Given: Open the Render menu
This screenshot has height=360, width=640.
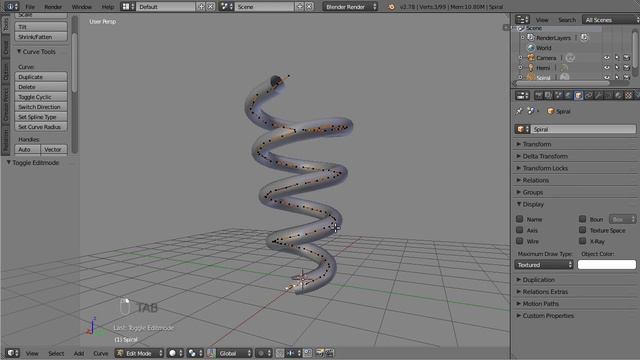Looking at the screenshot, I should pyautogui.click(x=53, y=7).
